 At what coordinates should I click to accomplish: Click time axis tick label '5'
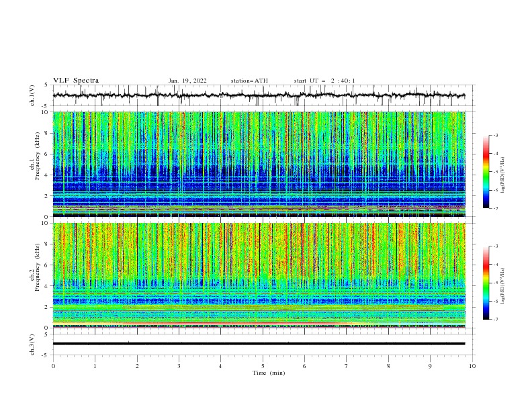pos(263,366)
